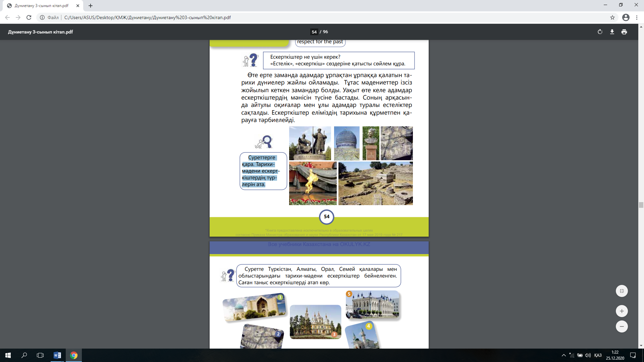Print the PDF document

tap(624, 32)
